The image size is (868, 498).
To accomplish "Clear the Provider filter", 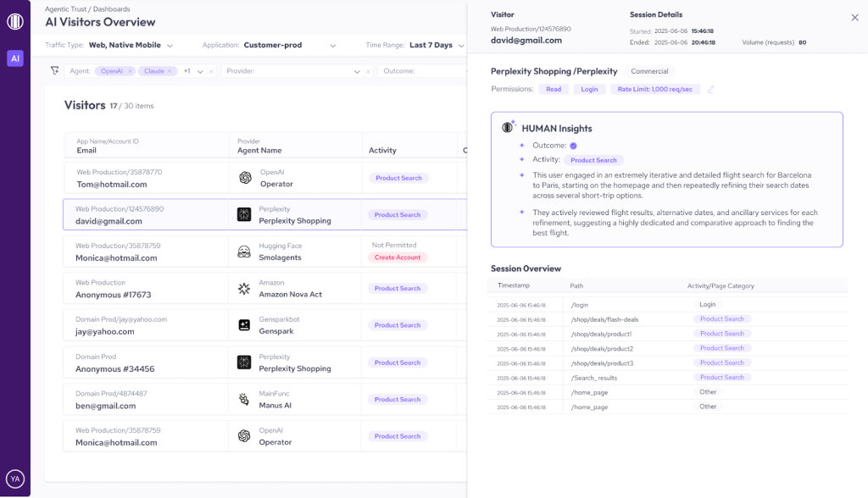I will coord(369,72).
